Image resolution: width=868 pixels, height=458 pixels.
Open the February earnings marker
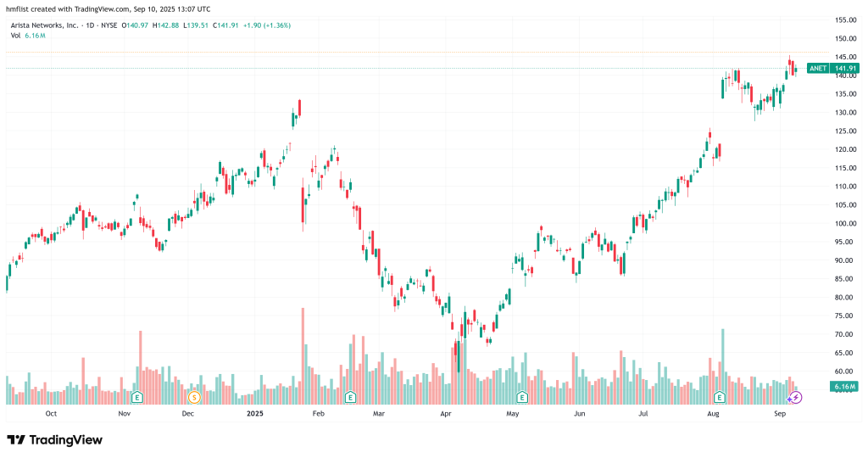pyautogui.click(x=350, y=397)
